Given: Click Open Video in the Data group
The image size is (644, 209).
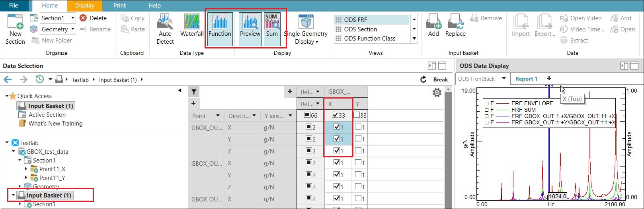Looking at the screenshot, I should [x=581, y=18].
